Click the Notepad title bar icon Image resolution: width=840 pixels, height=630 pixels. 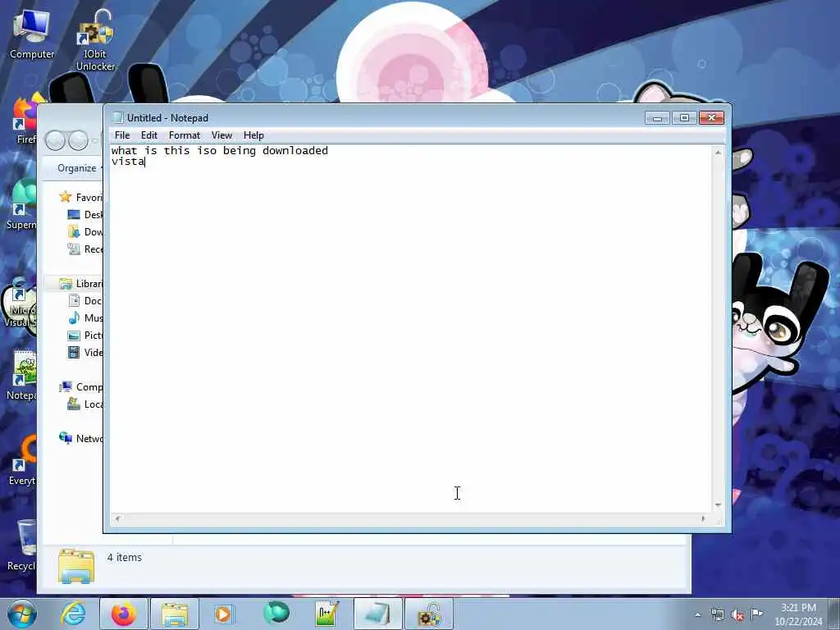point(117,118)
